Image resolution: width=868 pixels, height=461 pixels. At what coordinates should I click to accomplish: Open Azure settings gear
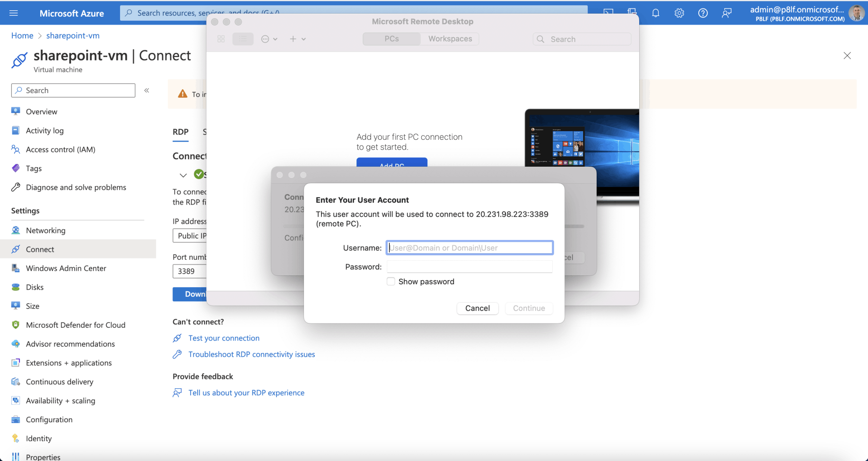pyautogui.click(x=679, y=13)
